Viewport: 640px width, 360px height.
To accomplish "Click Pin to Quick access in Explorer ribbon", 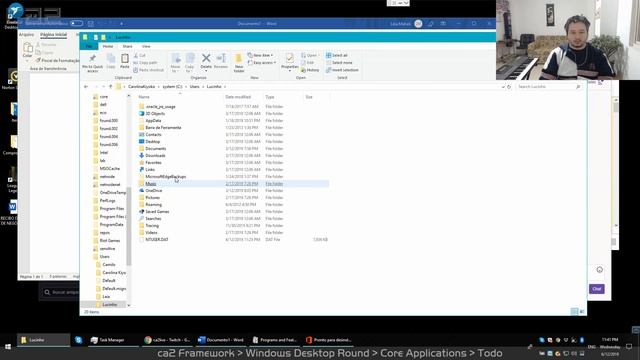I will pos(93,63).
